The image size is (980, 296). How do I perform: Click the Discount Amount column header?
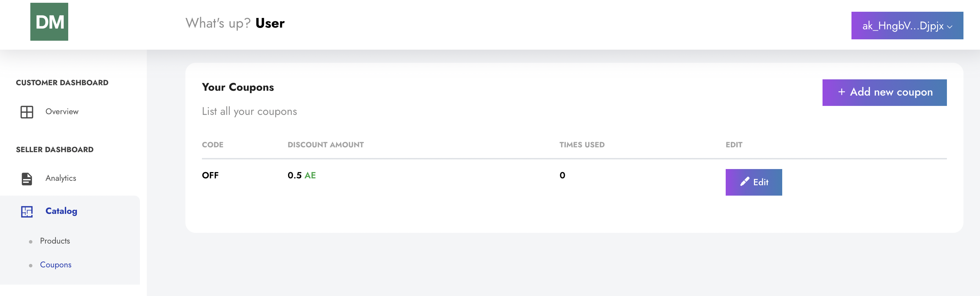tap(325, 145)
